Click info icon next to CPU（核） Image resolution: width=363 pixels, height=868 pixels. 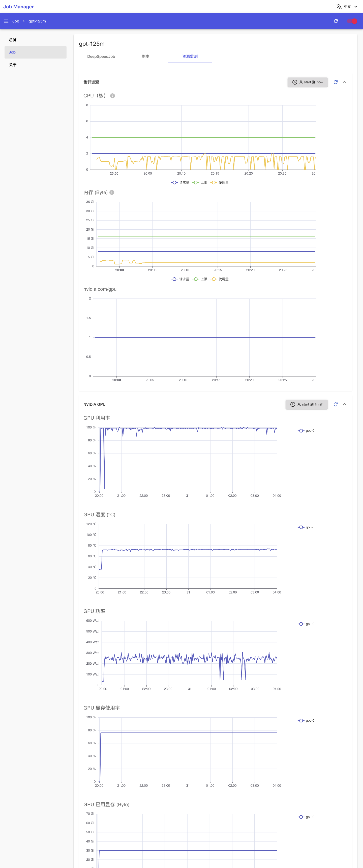click(x=112, y=96)
